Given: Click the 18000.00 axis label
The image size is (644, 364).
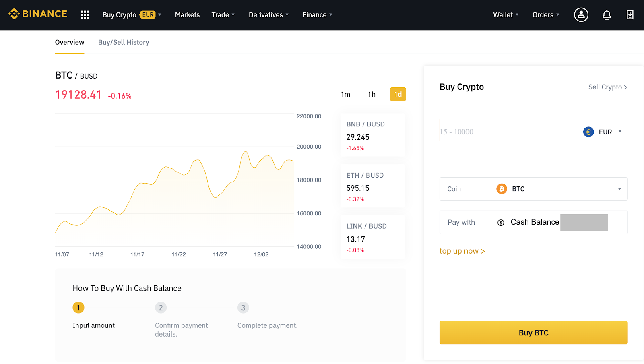Looking at the screenshot, I should click(309, 180).
